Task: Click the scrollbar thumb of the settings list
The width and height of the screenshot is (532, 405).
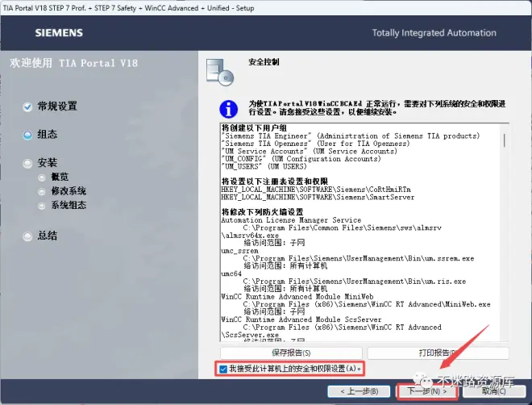Action: 505,140
